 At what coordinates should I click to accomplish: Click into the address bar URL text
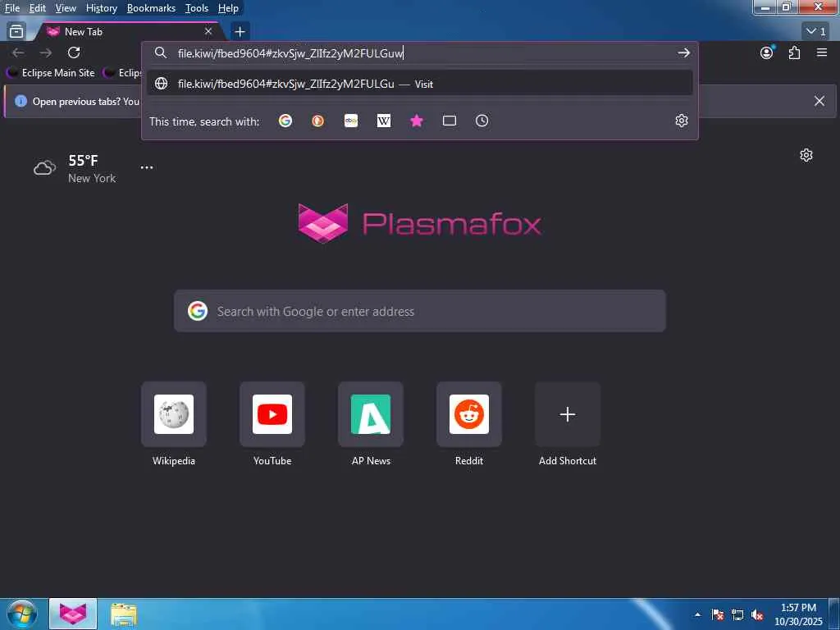click(290, 53)
